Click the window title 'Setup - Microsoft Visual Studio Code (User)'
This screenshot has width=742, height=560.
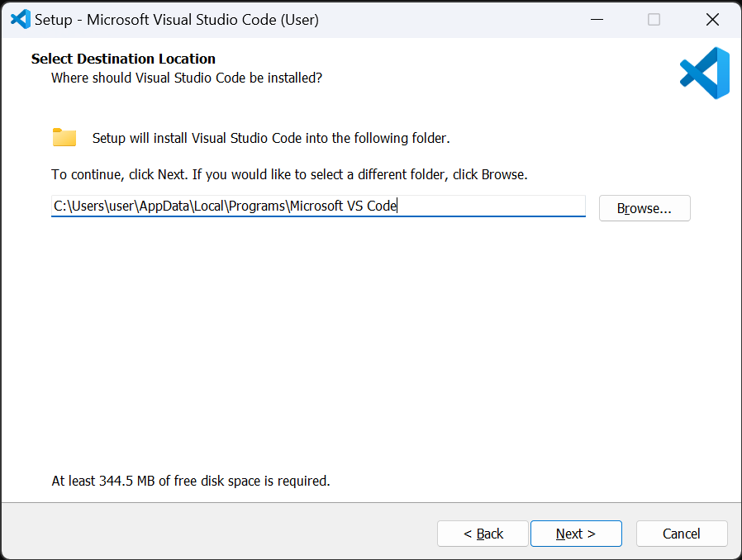pos(177,20)
